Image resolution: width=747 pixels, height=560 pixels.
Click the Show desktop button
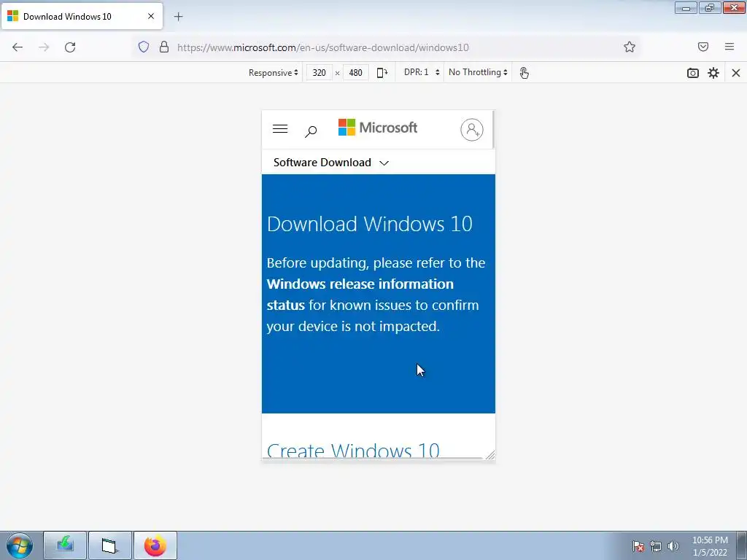[x=742, y=545]
